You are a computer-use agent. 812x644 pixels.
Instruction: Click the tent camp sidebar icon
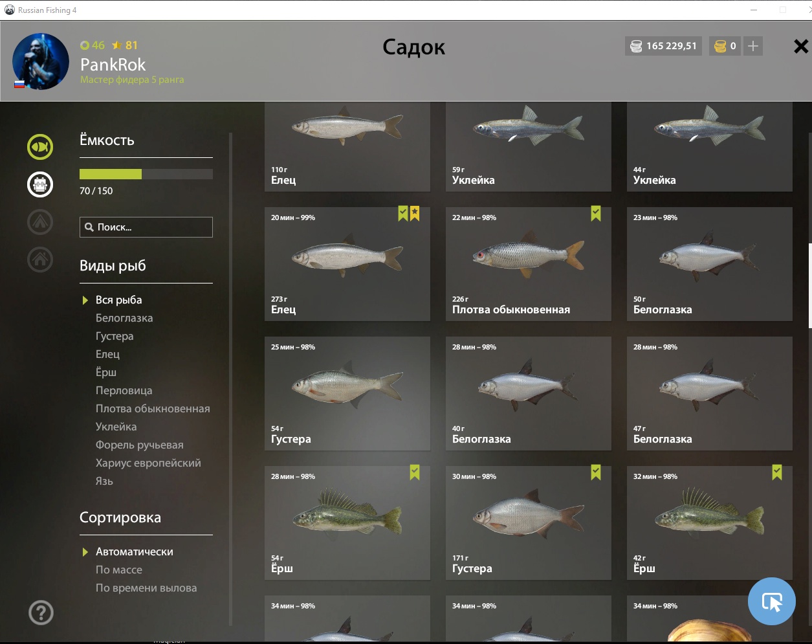40,222
